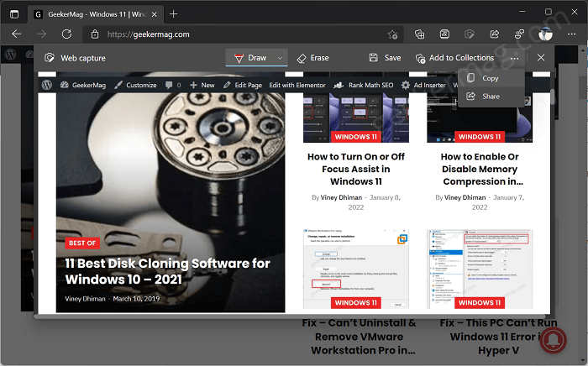Open the profile avatar menu

[x=546, y=34]
